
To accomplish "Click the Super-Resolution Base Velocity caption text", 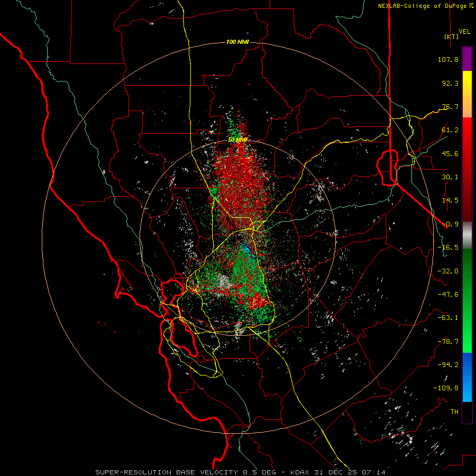I will [240, 472].
